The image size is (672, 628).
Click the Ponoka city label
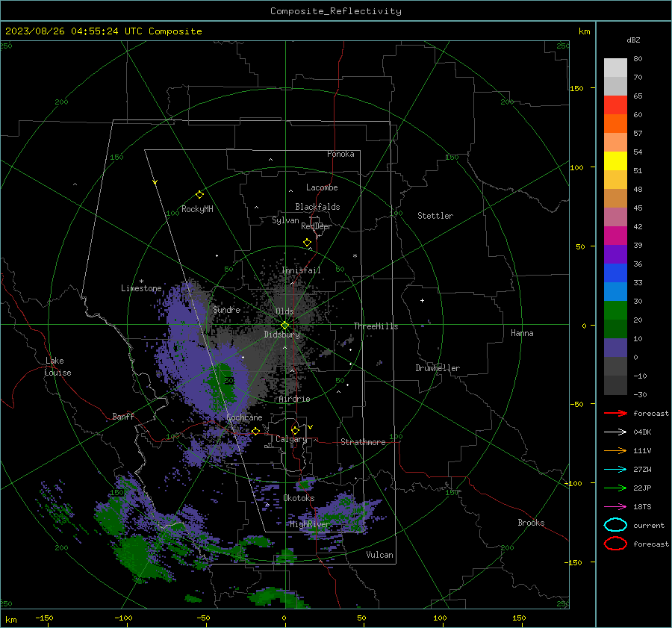pyautogui.click(x=340, y=154)
